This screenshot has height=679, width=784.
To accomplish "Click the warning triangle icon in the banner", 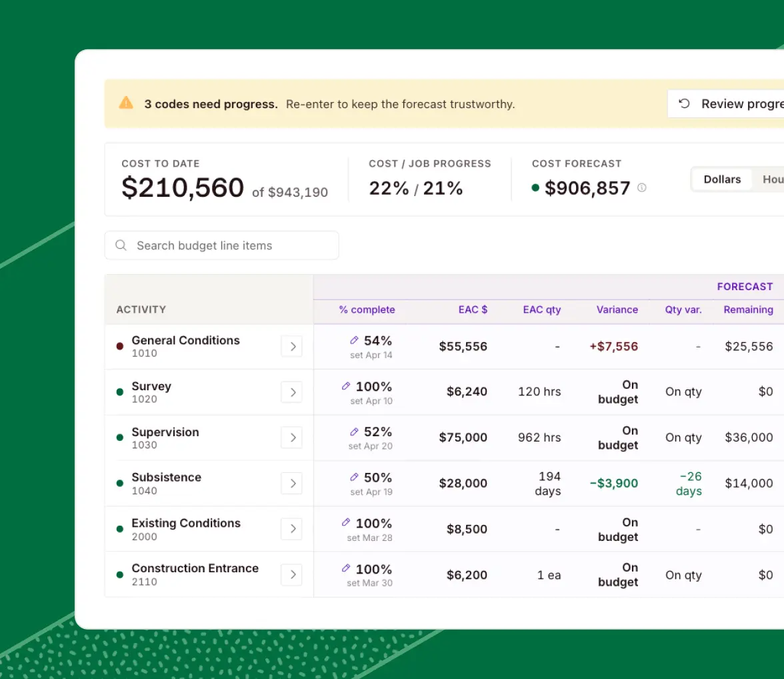I will click(x=126, y=103).
